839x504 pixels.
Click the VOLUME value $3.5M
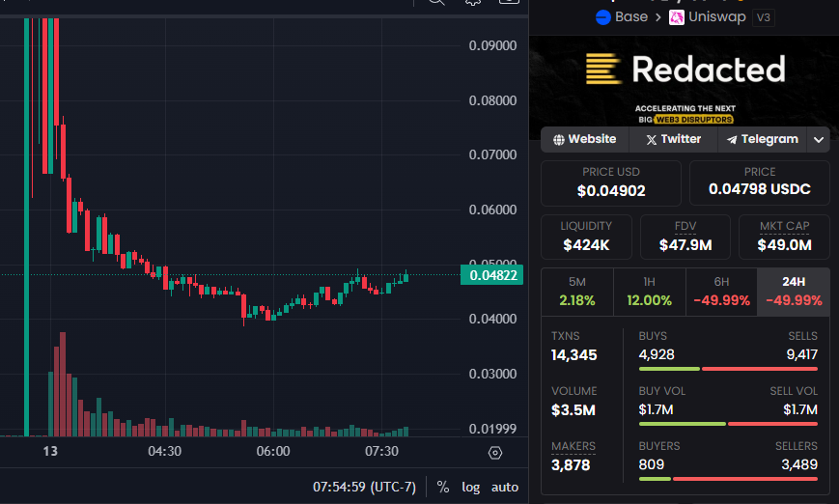573,410
